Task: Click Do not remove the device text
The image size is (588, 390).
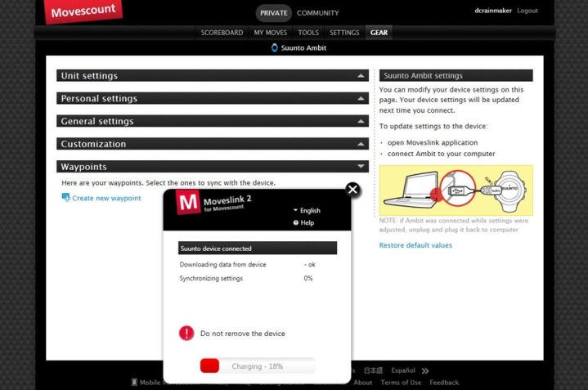Action: 243,334
